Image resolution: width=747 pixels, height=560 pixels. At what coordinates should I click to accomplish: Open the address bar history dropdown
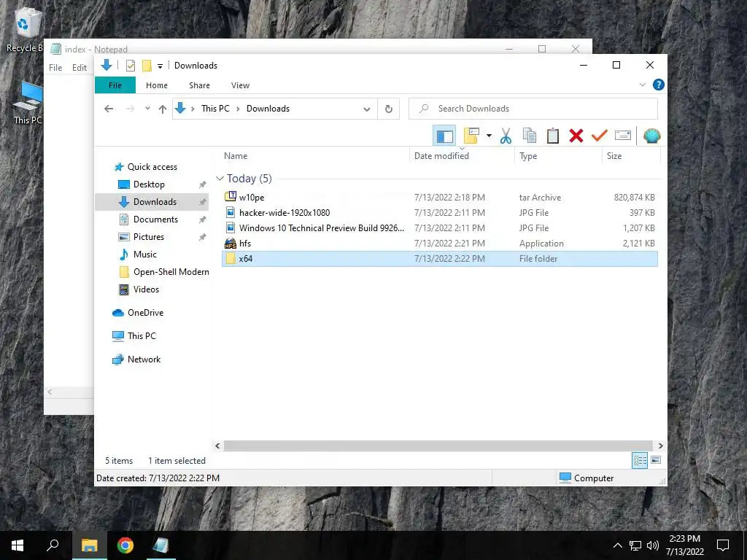[366, 109]
